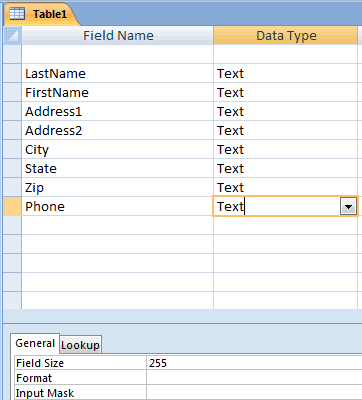Select the Phone row selector
Screen dimensions: 362x400
click(12, 206)
